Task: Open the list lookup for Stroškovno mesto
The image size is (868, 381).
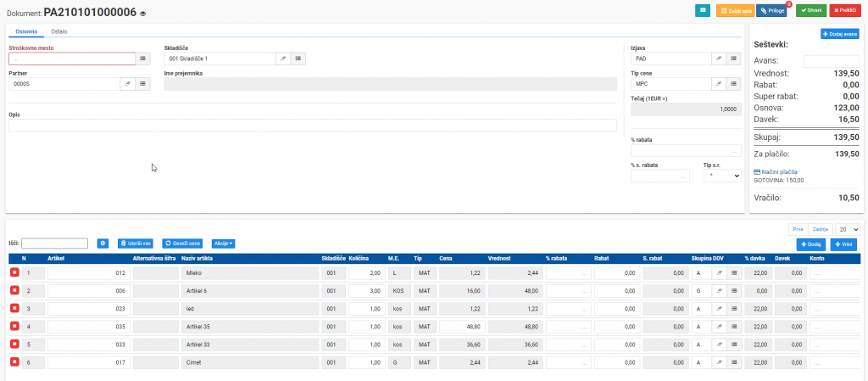Action: [142, 59]
